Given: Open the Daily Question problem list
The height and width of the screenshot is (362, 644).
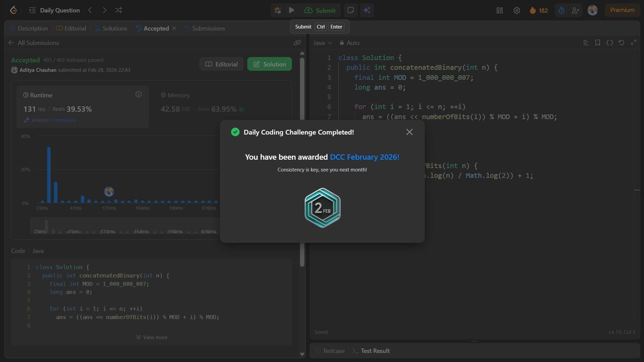Looking at the screenshot, I should pos(54,10).
